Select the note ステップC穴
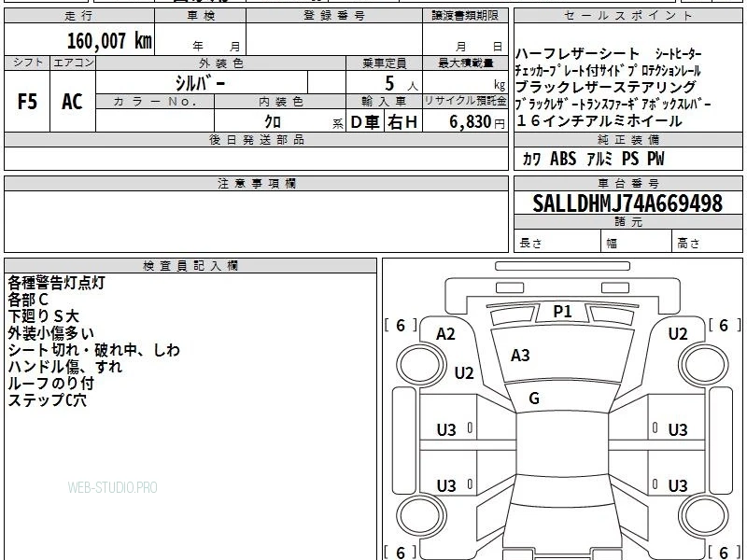The height and width of the screenshot is (560, 747). pyautogui.click(x=48, y=400)
